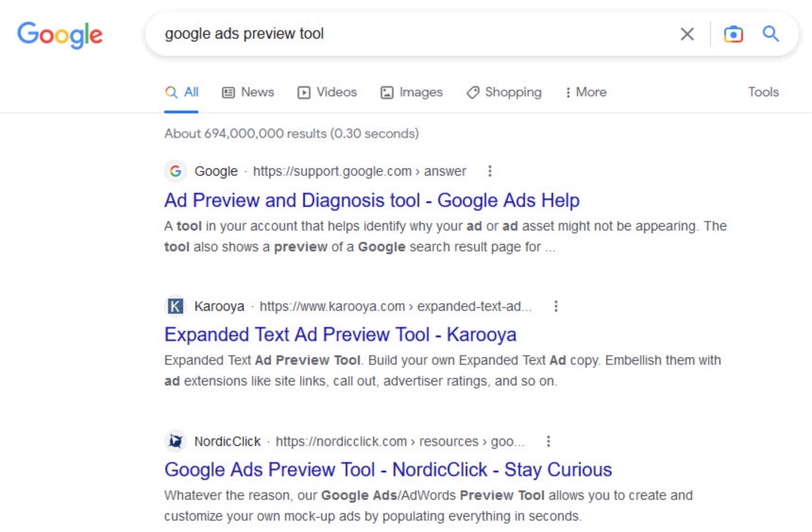Open 'Ad Preview and Diagnosis tool - Google Ads Help'
The image size is (812, 532).
[x=372, y=200]
